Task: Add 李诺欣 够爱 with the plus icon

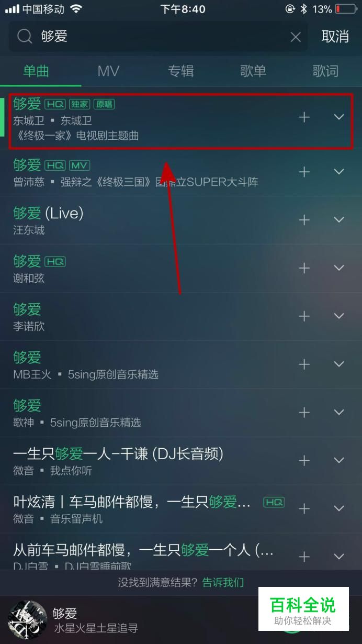Action: (x=304, y=316)
